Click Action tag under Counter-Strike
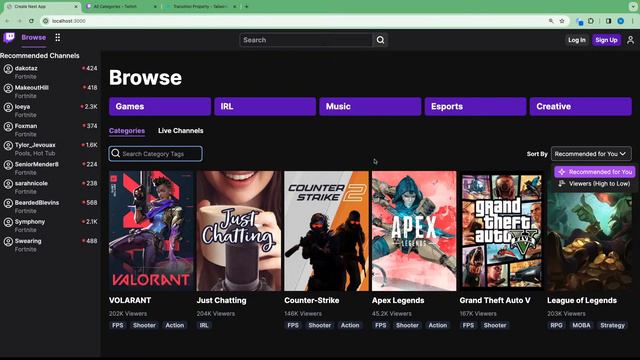 (x=350, y=325)
